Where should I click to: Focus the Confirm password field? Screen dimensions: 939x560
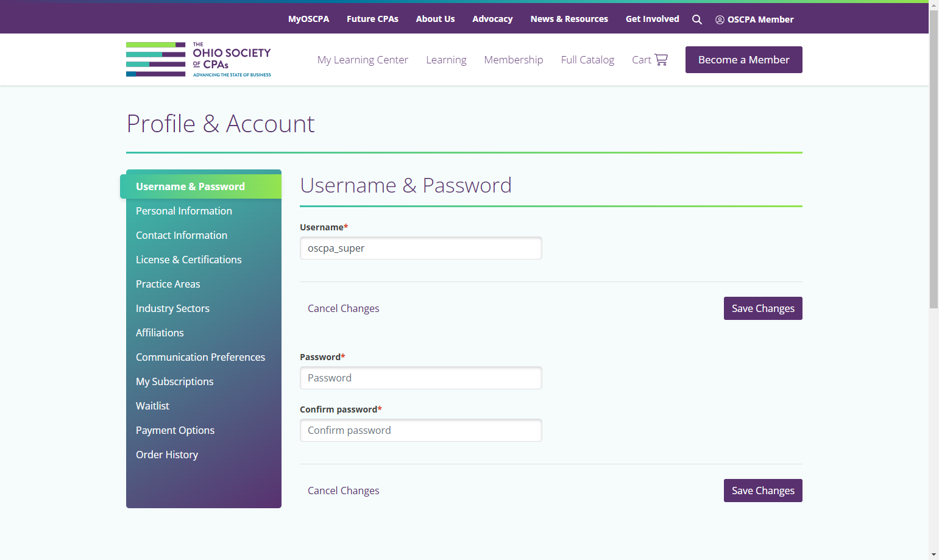[421, 430]
